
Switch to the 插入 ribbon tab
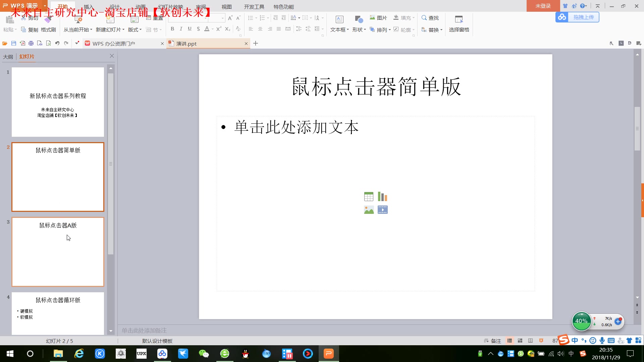(x=88, y=6)
